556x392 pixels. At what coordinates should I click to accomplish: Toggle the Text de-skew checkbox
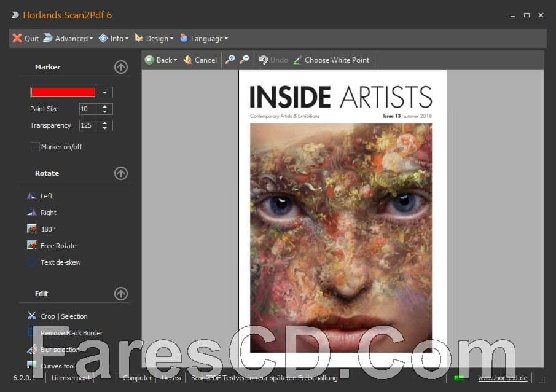[31, 262]
